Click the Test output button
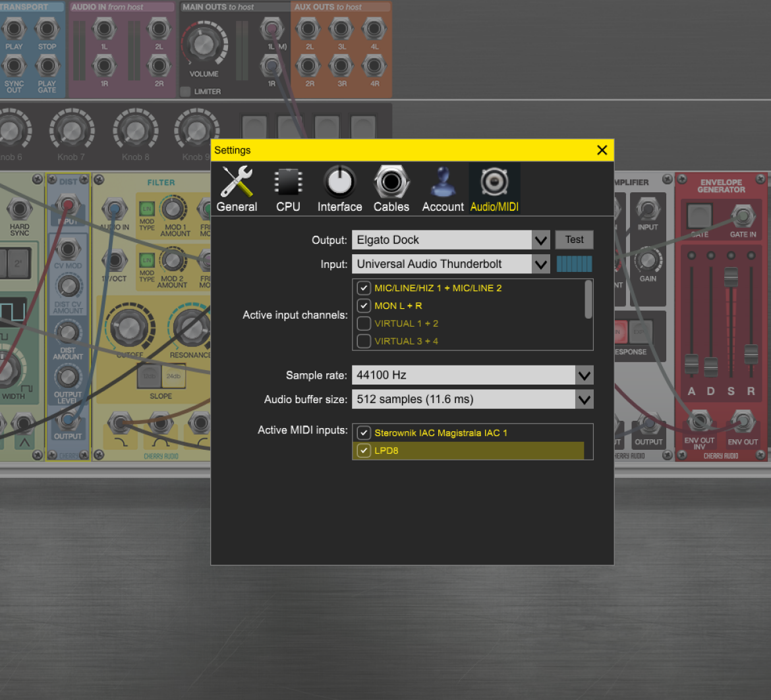This screenshot has height=700, width=771. coord(575,240)
